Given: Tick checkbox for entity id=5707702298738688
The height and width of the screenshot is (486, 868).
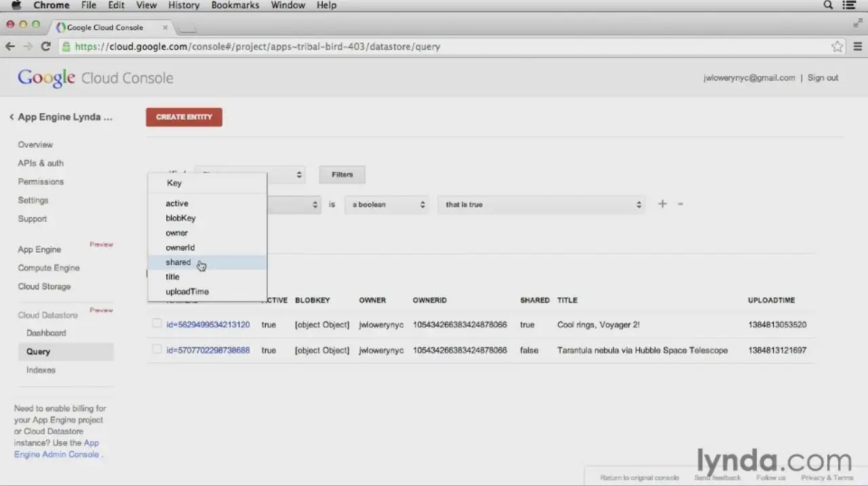Looking at the screenshot, I should [x=157, y=349].
